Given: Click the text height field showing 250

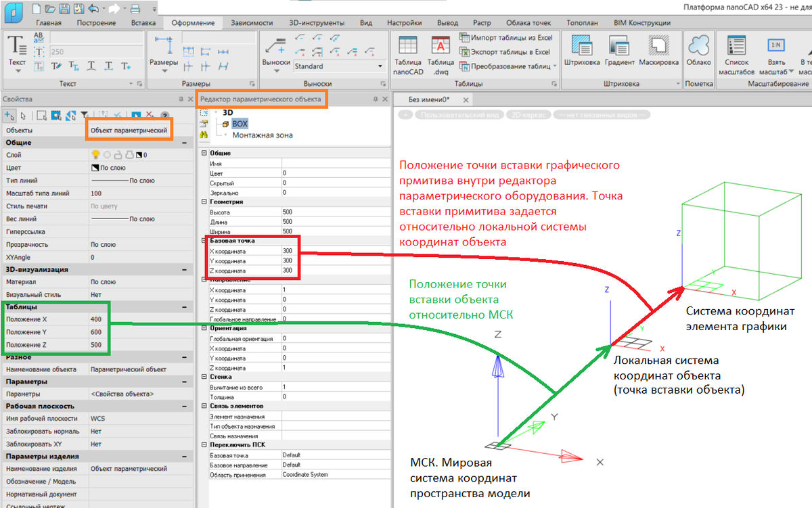Looking at the screenshot, I should click(95, 51).
